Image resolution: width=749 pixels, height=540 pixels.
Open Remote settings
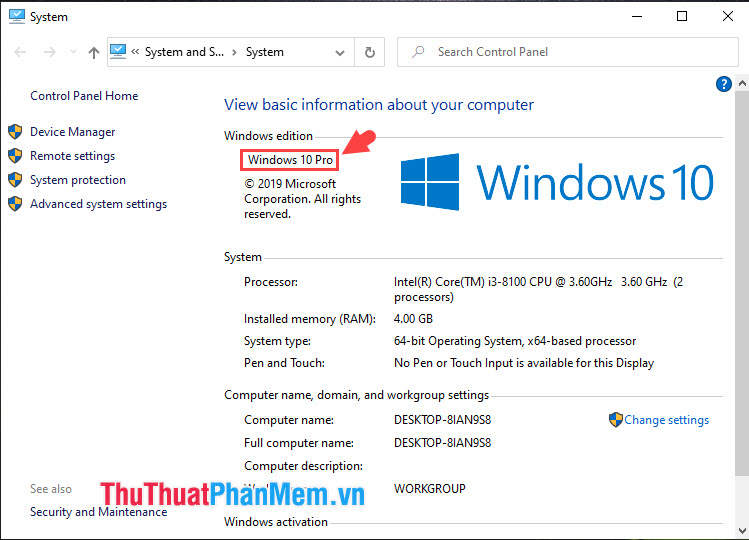pyautogui.click(x=73, y=156)
